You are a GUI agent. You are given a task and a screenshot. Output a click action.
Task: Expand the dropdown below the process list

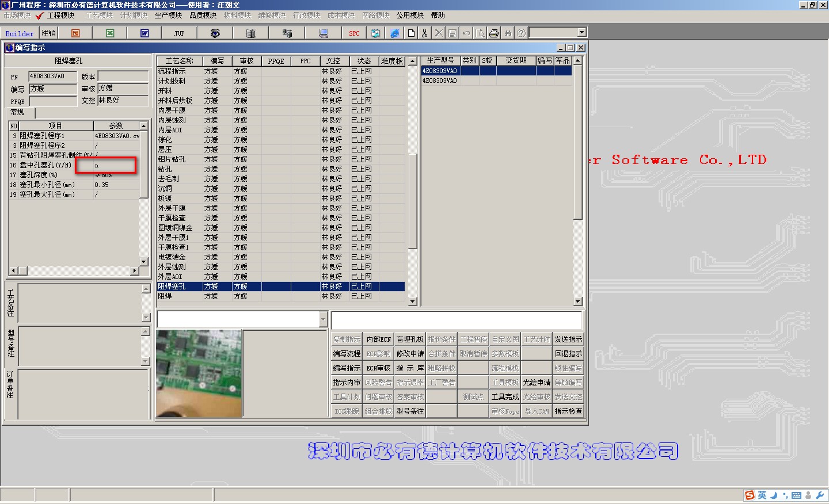click(323, 319)
